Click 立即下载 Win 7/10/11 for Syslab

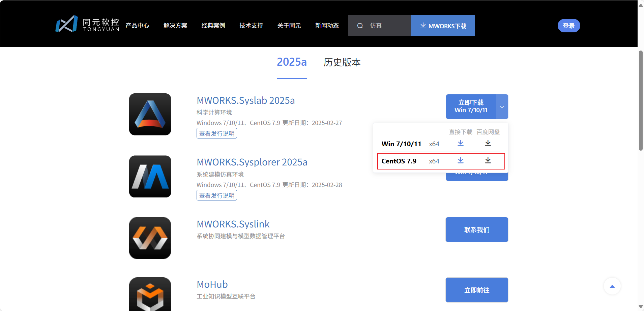click(471, 106)
